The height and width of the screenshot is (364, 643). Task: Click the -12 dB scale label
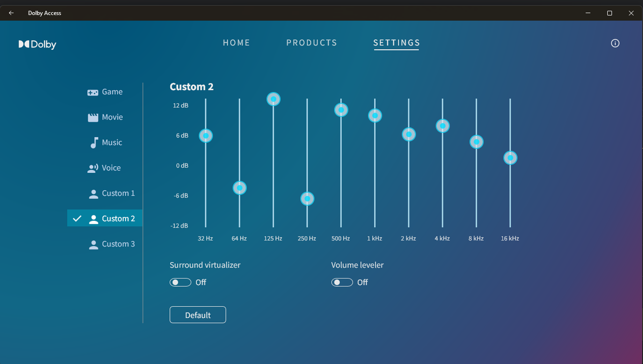180,226
